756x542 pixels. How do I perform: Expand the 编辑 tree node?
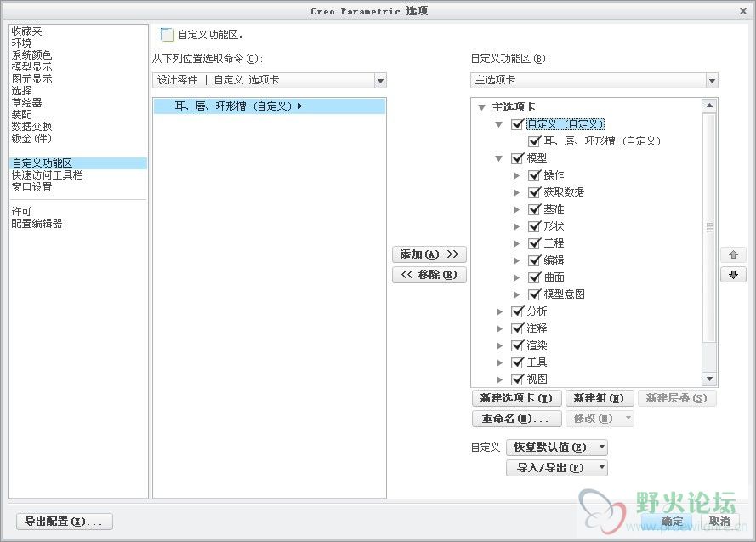[x=516, y=260]
